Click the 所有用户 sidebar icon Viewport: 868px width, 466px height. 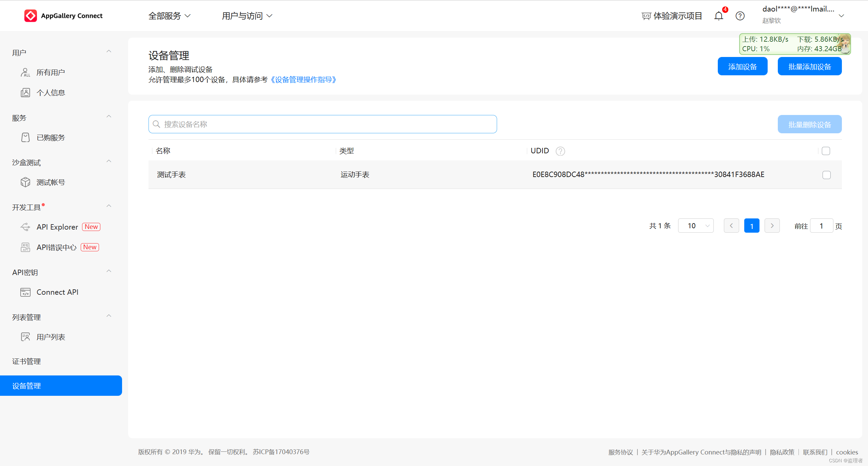point(25,72)
